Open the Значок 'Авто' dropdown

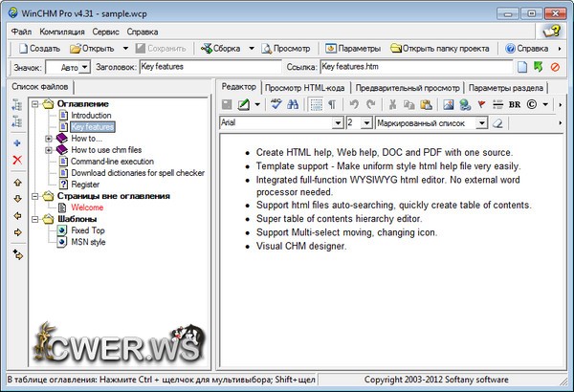point(84,67)
